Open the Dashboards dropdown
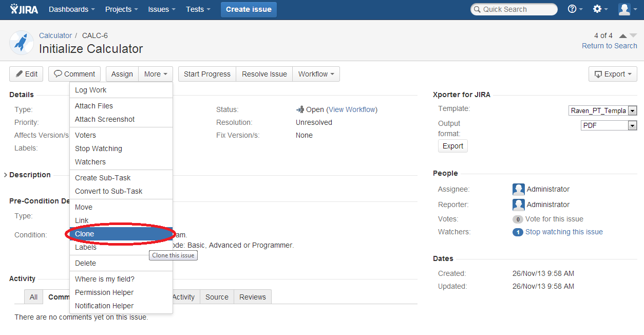The image size is (644, 335). click(72, 9)
